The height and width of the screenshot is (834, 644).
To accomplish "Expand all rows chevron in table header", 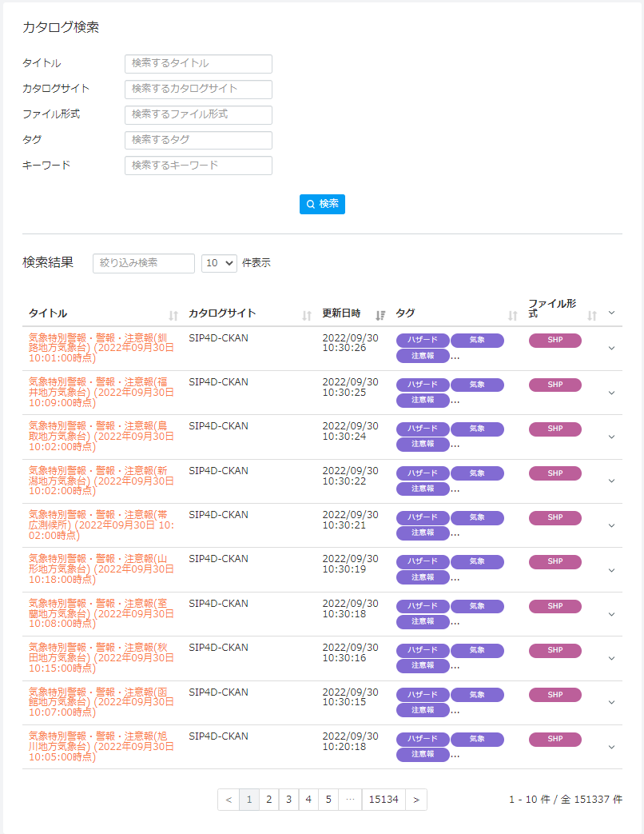I will coord(611,312).
